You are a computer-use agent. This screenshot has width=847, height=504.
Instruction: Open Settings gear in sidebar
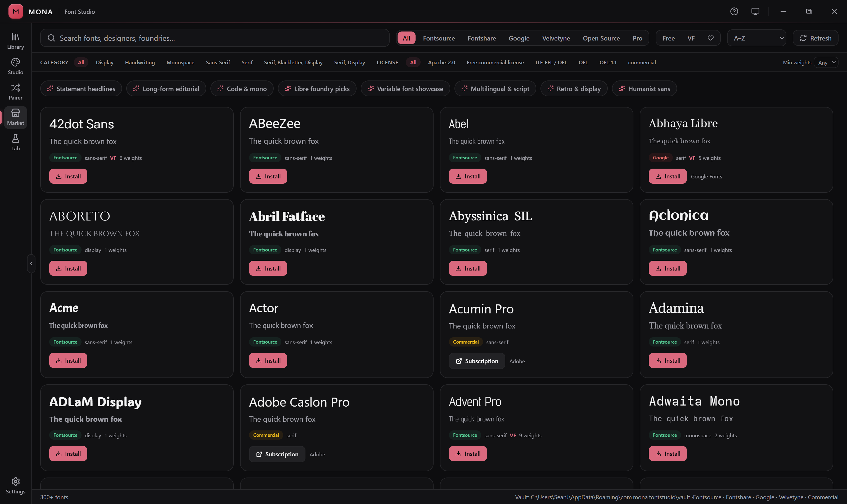[x=15, y=486]
